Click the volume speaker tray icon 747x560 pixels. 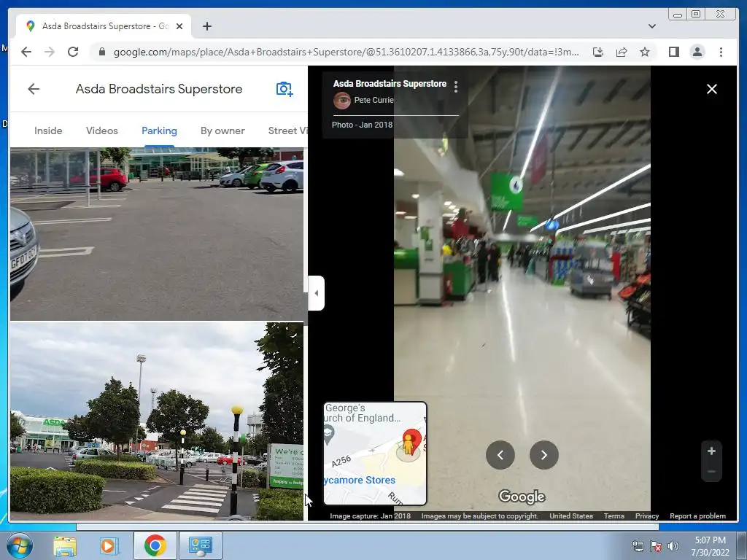[x=673, y=546]
